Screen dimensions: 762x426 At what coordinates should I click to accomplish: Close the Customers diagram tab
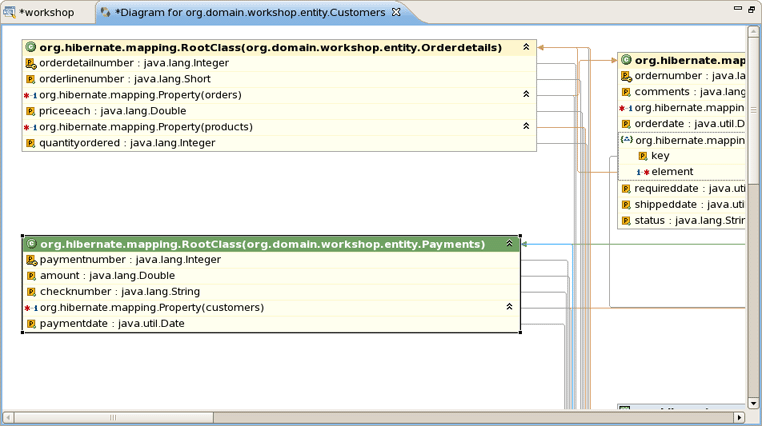tap(396, 12)
